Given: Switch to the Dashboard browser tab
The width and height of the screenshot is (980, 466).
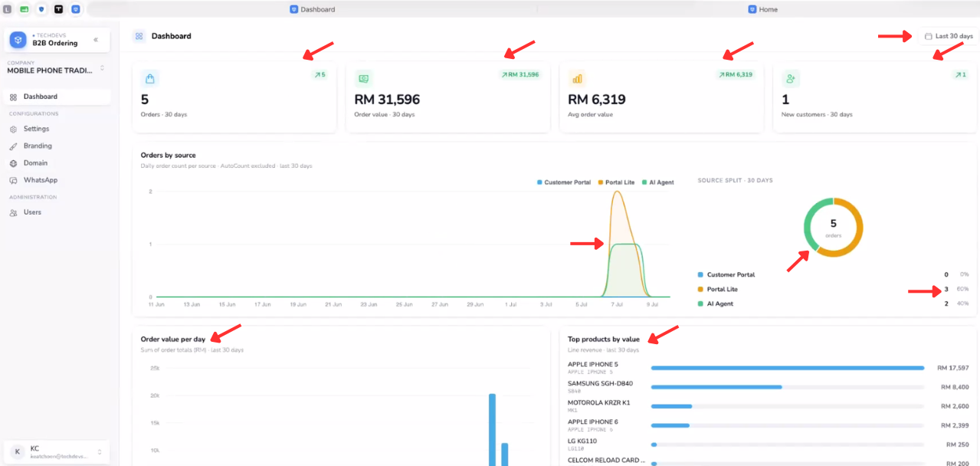Looking at the screenshot, I should pos(312,9).
